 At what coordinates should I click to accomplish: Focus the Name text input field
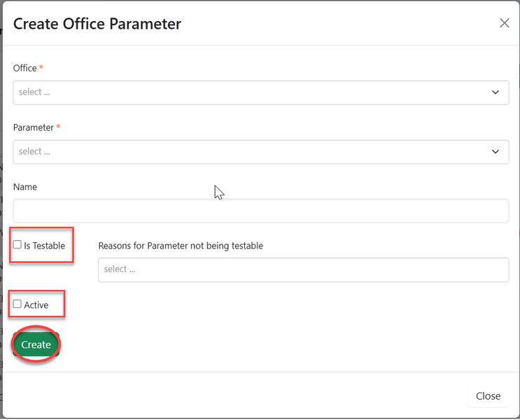pos(260,211)
